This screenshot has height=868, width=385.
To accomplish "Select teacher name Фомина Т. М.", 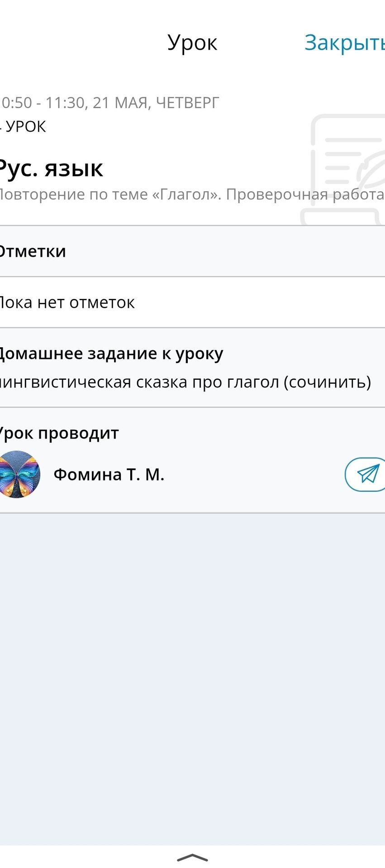I will 109,475.
